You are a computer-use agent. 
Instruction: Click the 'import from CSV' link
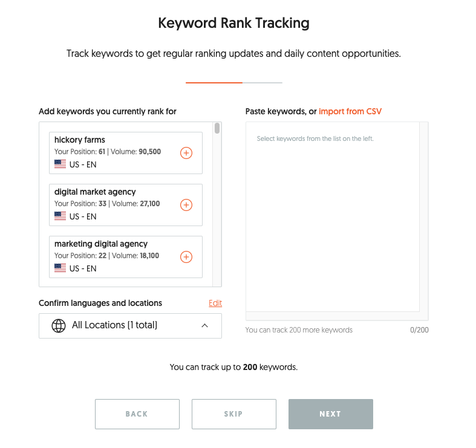[x=350, y=111]
